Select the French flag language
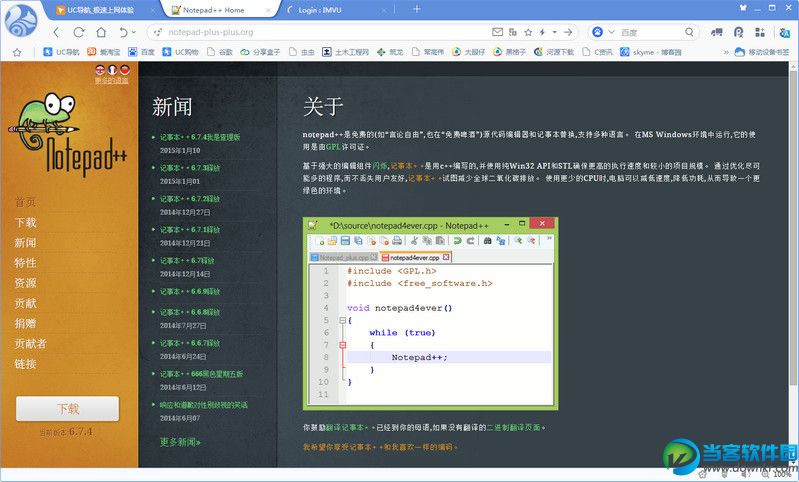799x482 pixels. point(112,70)
